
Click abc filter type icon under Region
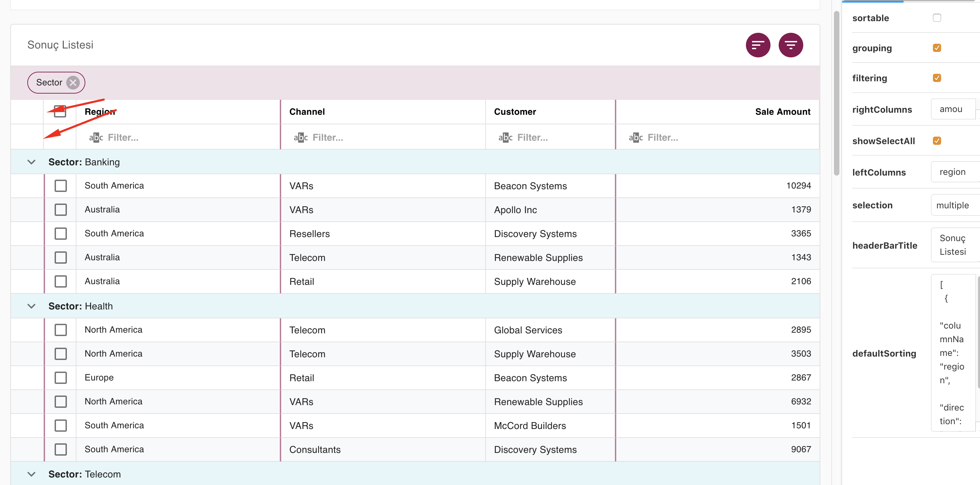(x=96, y=137)
